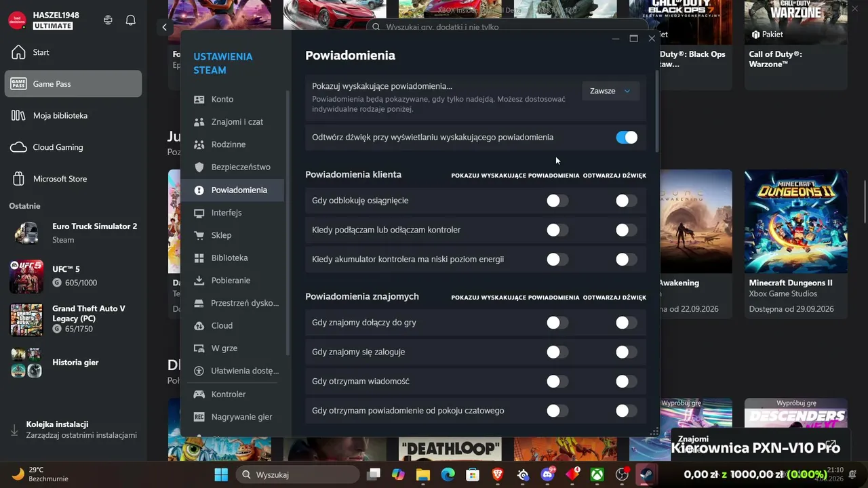
Task: Enable sound for low controller battery
Action: [x=627, y=259]
